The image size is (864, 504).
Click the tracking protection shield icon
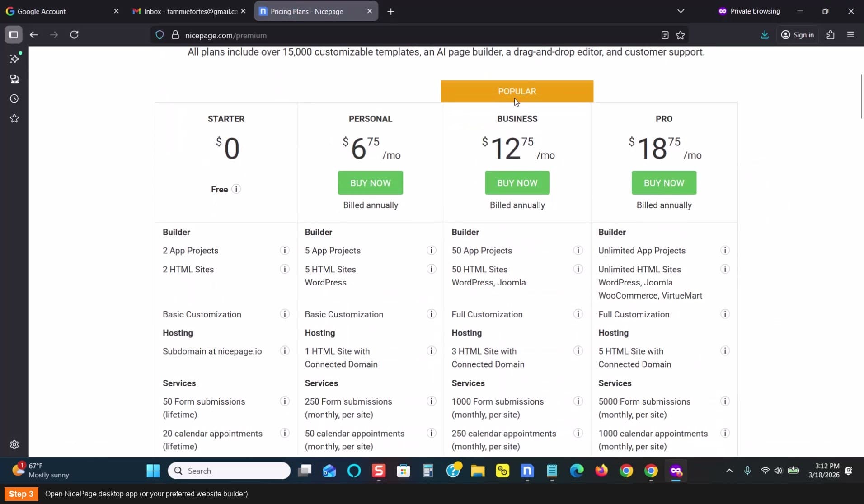(160, 35)
